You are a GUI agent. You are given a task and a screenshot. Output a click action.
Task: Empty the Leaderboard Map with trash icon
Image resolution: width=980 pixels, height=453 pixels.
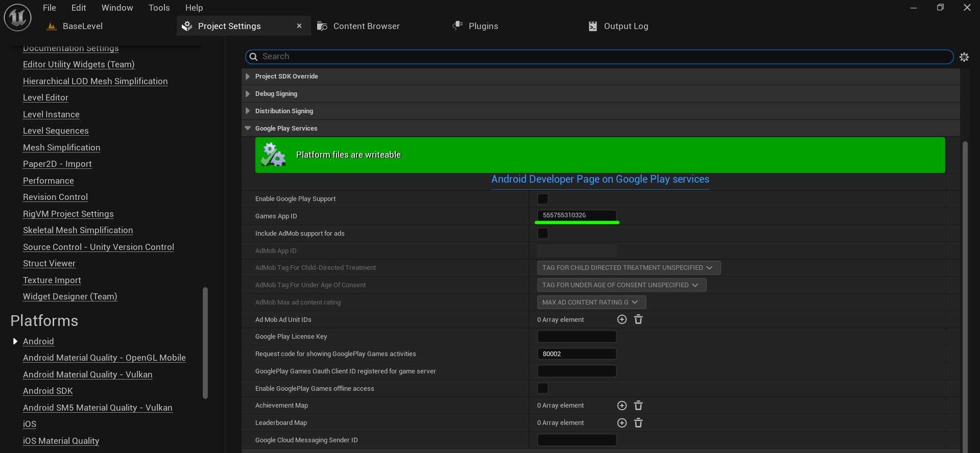click(638, 423)
